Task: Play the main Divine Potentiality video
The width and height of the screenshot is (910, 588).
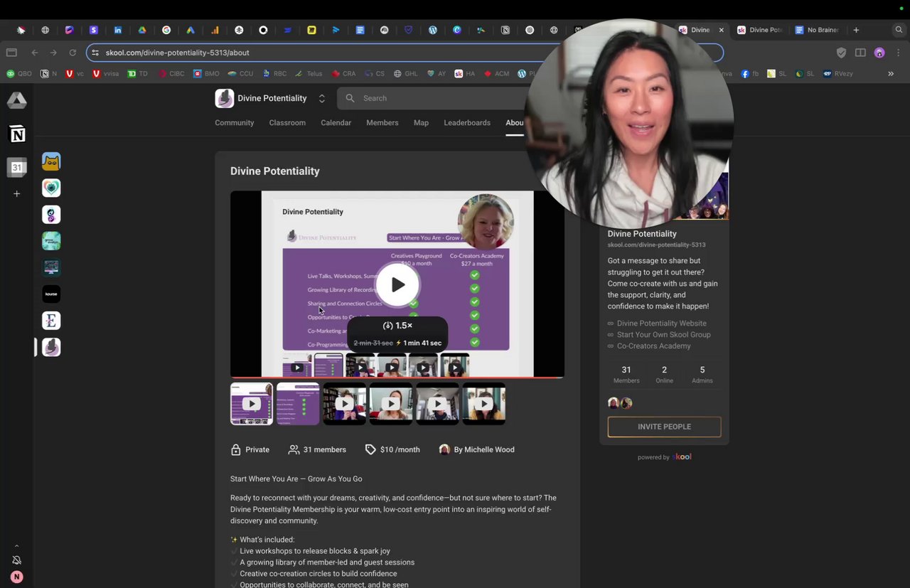Action: tap(397, 284)
